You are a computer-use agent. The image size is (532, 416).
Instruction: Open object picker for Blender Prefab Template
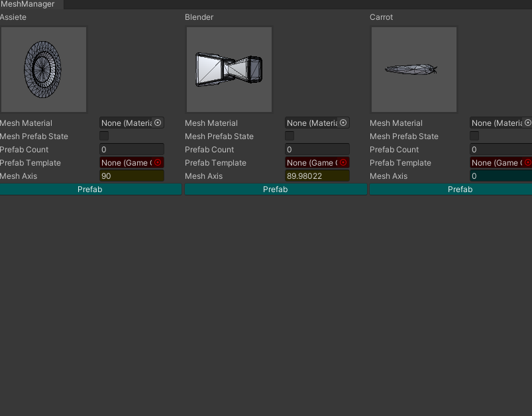coord(343,162)
